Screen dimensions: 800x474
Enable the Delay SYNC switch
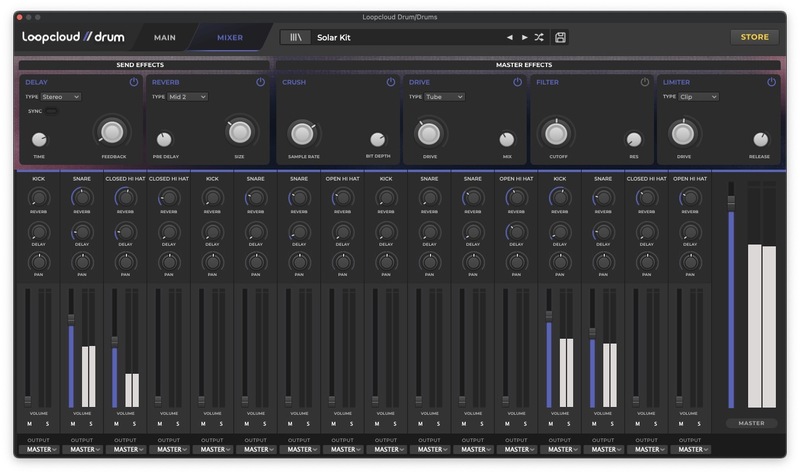pos(51,111)
